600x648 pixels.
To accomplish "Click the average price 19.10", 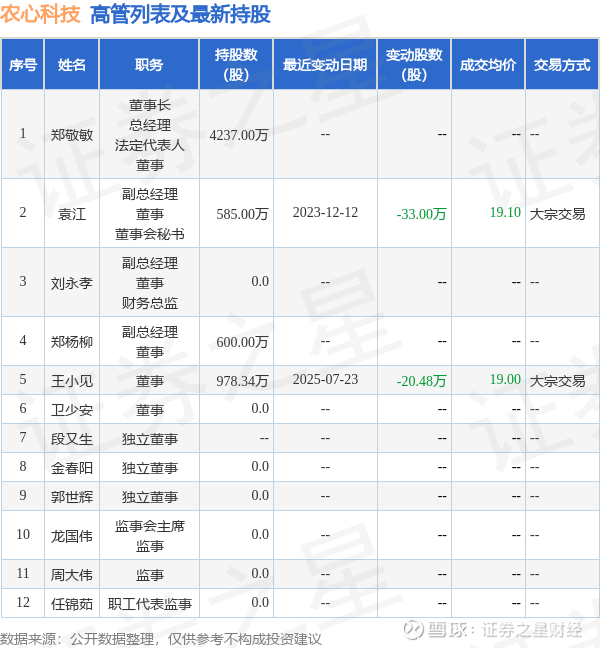I will coord(505,212).
